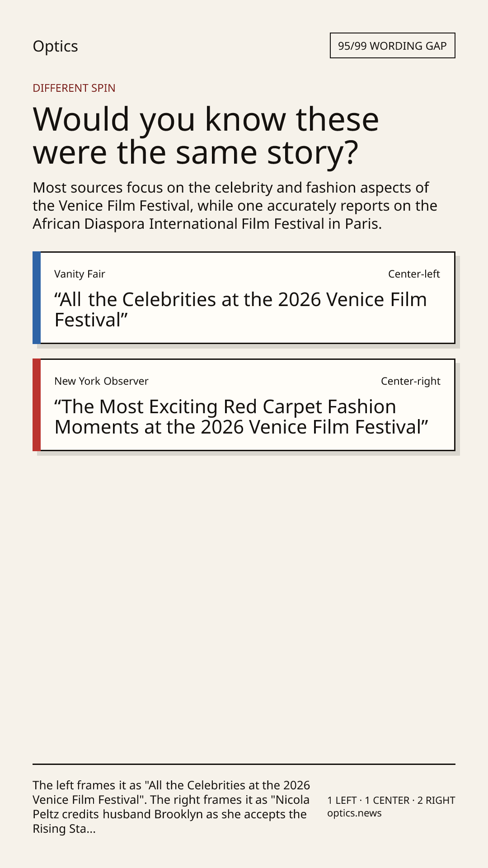Screen dimensions: 488x868
Task: Visit the optics.news link
Action: [x=354, y=813]
